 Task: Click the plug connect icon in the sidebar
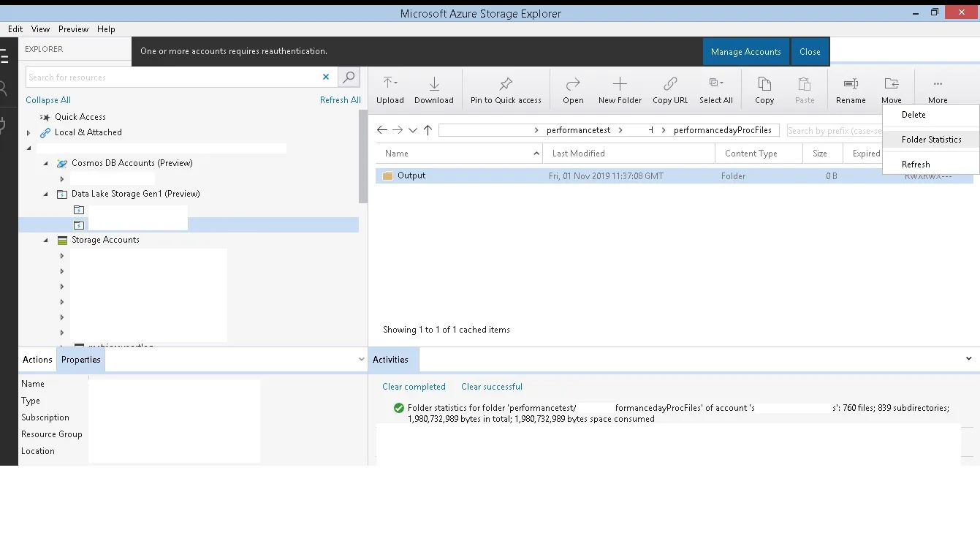point(3,125)
